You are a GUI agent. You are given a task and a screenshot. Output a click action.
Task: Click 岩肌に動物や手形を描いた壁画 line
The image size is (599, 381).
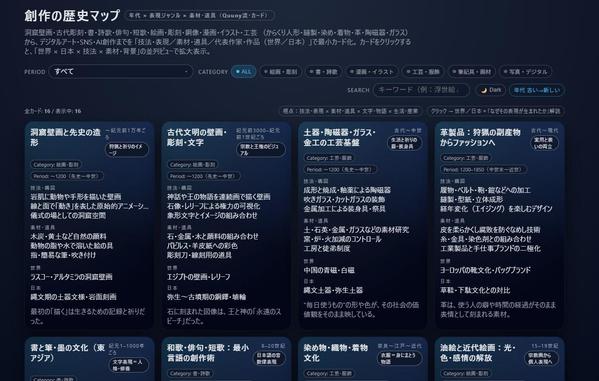[76, 197]
